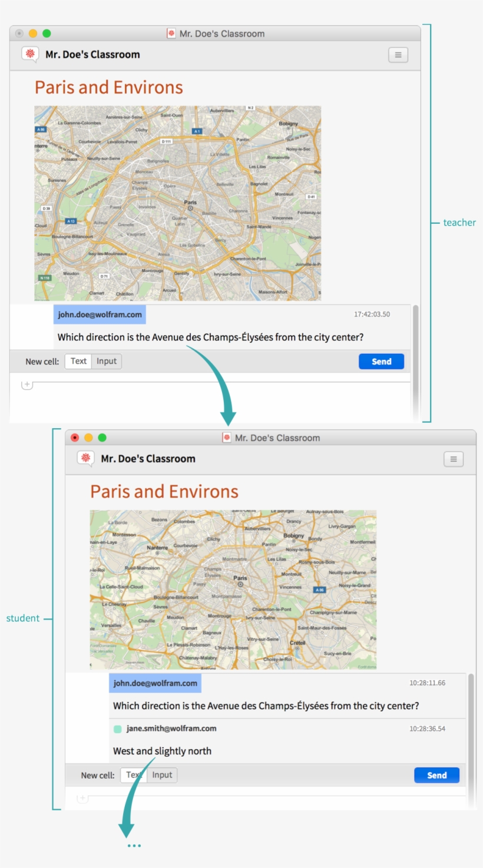The width and height of the screenshot is (483, 868).
Task: Open the hamburger menu in student window
Action: click(x=453, y=459)
